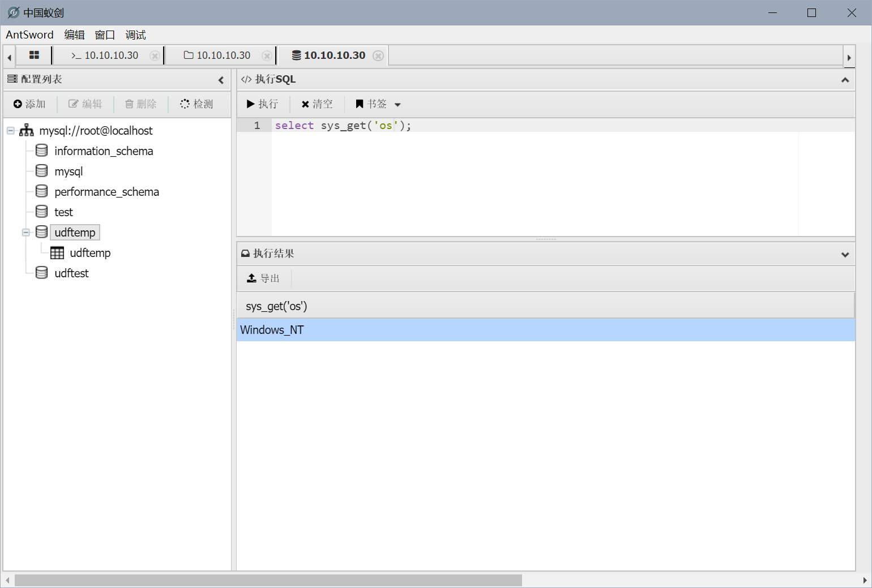This screenshot has height=588, width=872.
Task: Click 检测 to test the connection
Action: point(196,104)
